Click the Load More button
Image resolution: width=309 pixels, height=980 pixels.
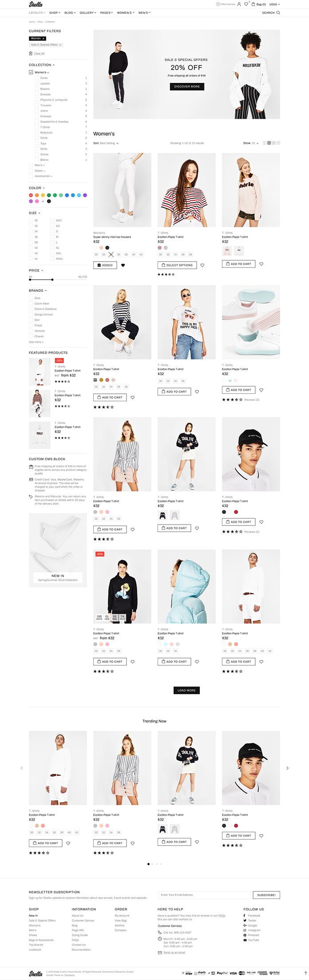click(x=186, y=690)
